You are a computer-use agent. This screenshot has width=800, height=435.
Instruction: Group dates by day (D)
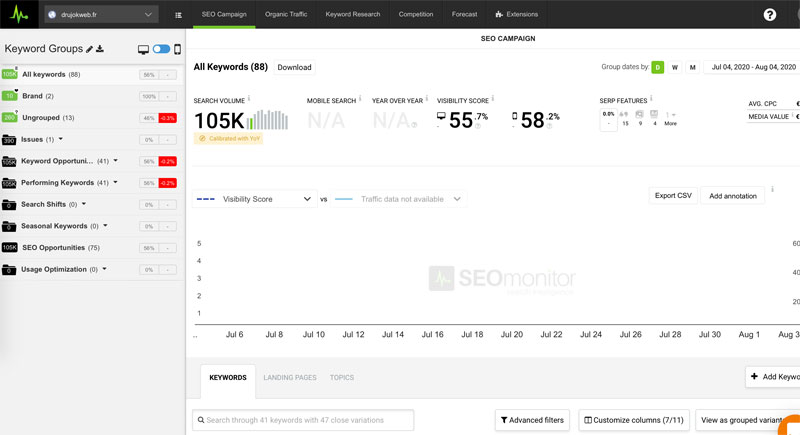click(x=658, y=67)
